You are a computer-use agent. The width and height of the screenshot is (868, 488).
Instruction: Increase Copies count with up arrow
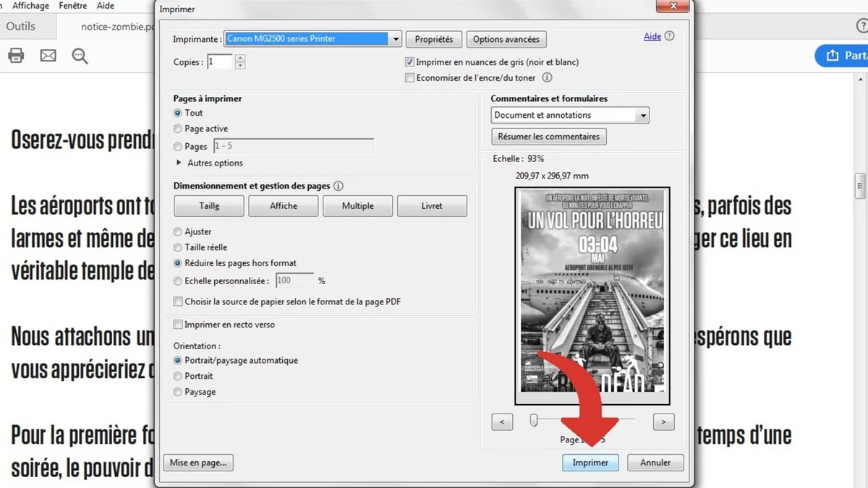tap(240, 58)
